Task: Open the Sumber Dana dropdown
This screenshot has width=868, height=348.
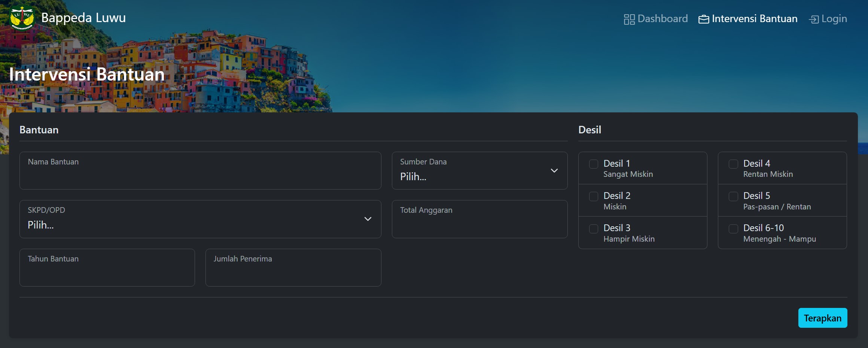Action: pos(479,171)
